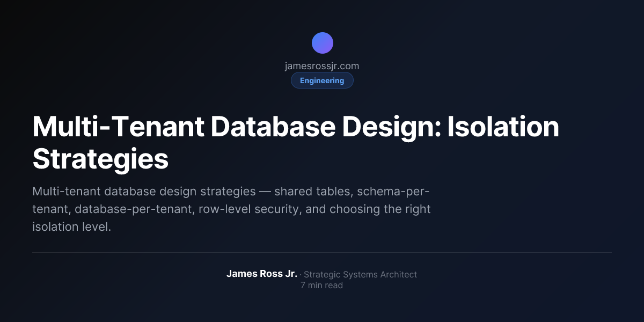Click the title "Multi-Tenant Database Design: Isolation Strategies"

[296, 143]
